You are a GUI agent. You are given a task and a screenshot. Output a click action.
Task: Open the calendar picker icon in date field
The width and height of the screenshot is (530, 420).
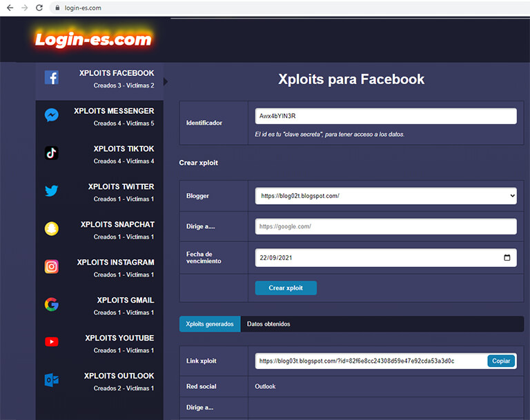tap(507, 257)
